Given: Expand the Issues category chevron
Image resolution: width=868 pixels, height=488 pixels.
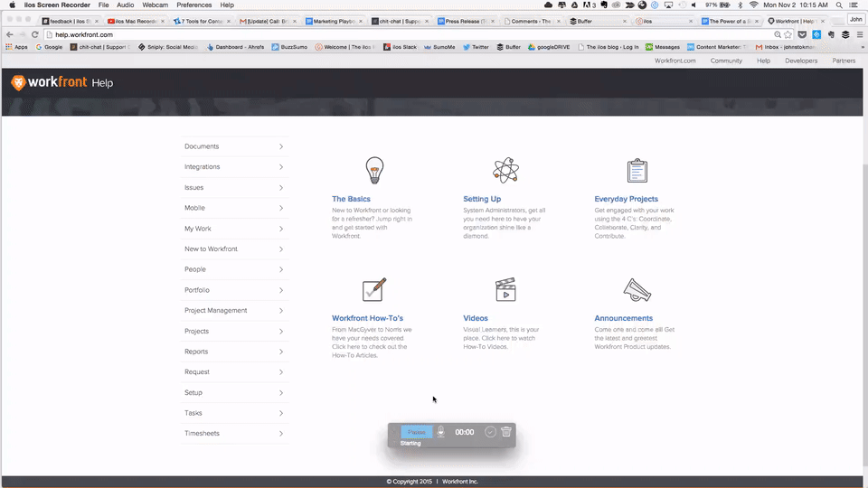Looking at the screenshot, I should coord(281,188).
